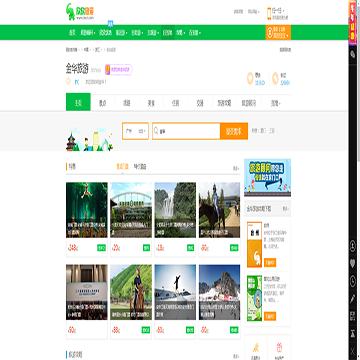Open the rocky mountain snow park thumbnail
The image size is (360, 360).
[x=219, y=292]
